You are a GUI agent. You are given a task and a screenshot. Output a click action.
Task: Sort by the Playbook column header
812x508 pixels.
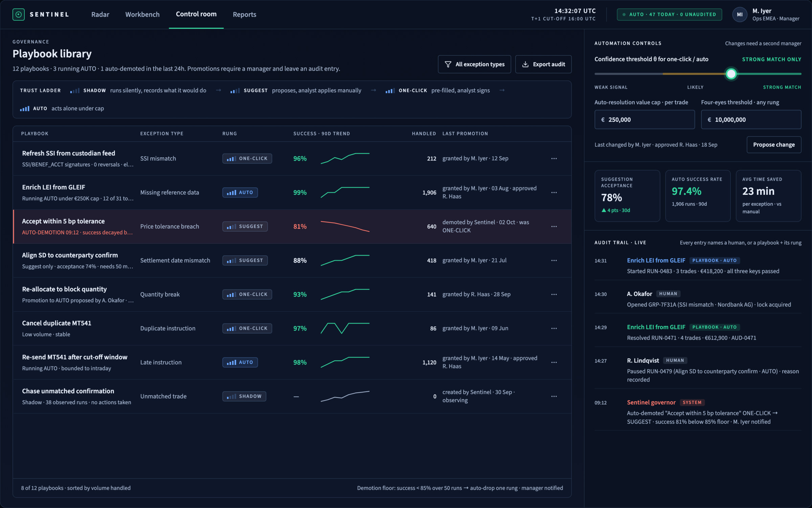35,134
